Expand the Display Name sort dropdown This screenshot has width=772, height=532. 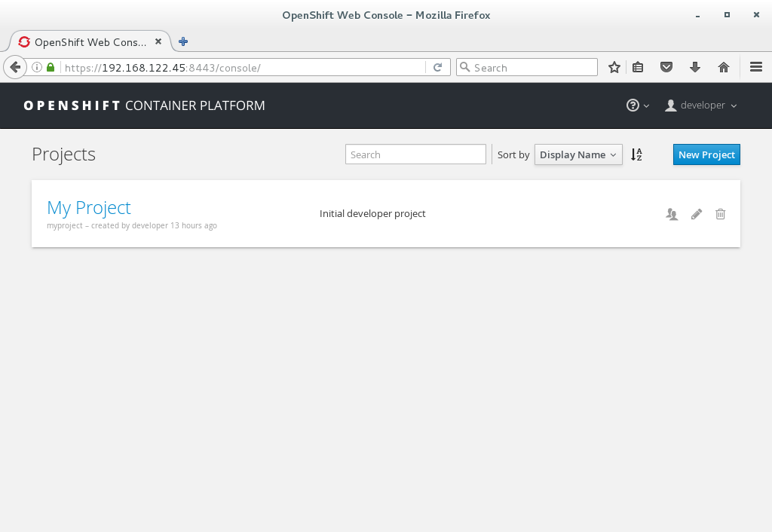[x=578, y=154]
